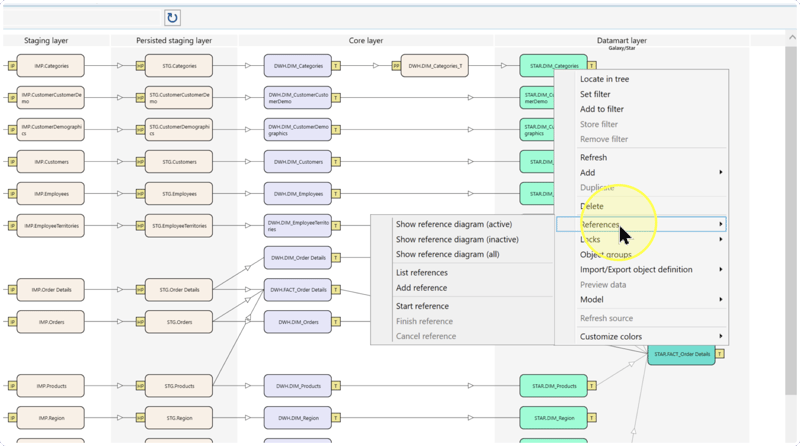
Task: Select the IMP.Categories node
Action: pos(51,66)
